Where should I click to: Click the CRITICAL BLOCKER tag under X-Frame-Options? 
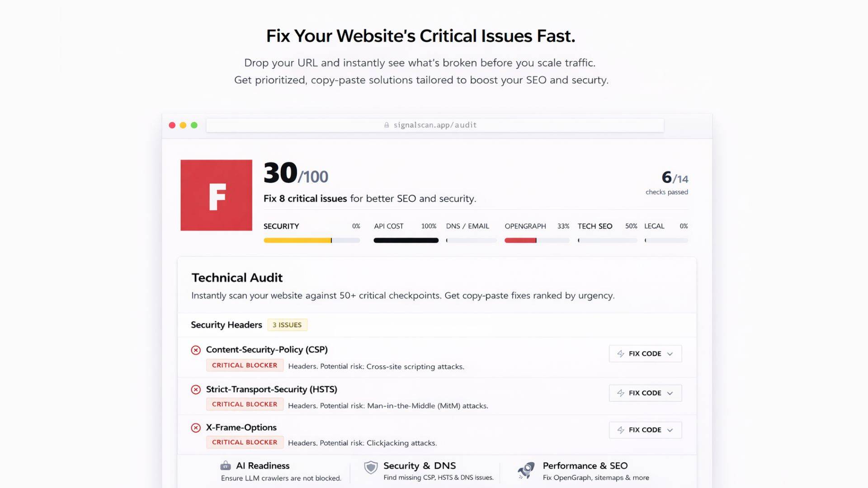point(245,442)
